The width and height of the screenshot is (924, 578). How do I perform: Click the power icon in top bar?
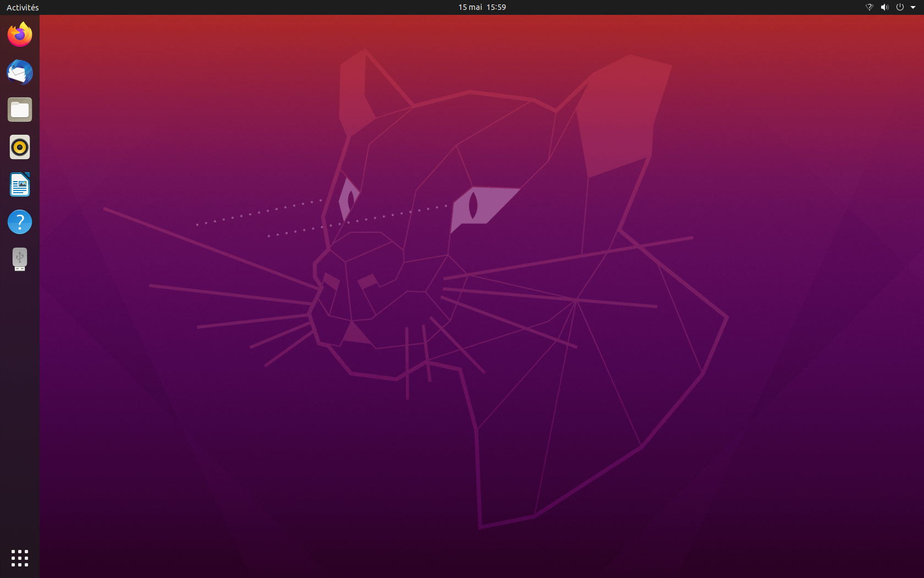pyautogui.click(x=900, y=7)
